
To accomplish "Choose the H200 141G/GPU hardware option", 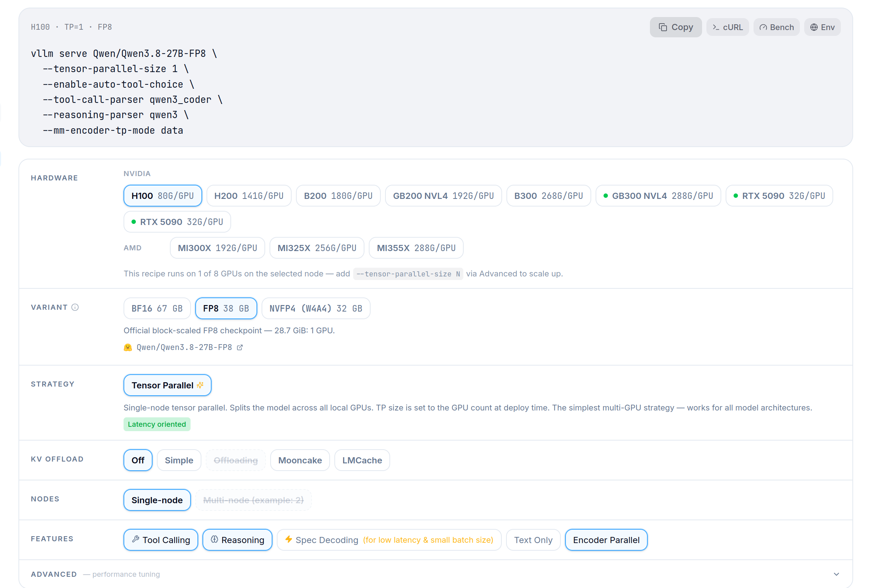I will click(249, 195).
